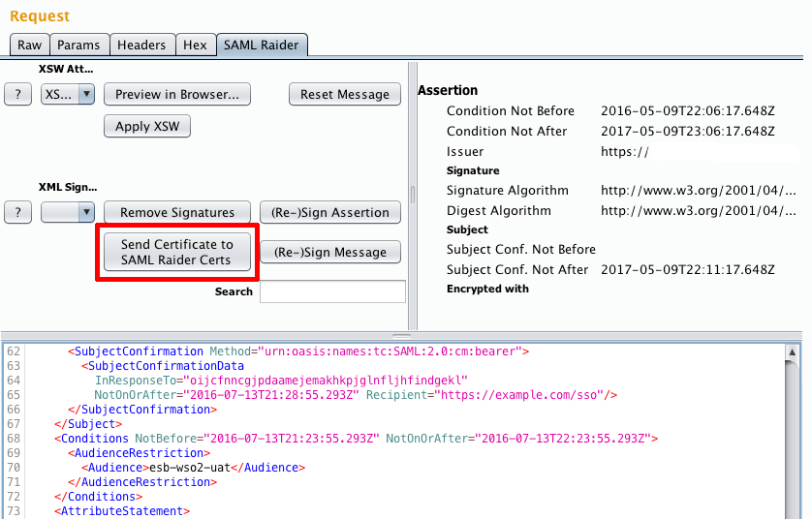Click the XML editor scrollbar up arrow
The height and width of the screenshot is (519, 812).
(792, 352)
